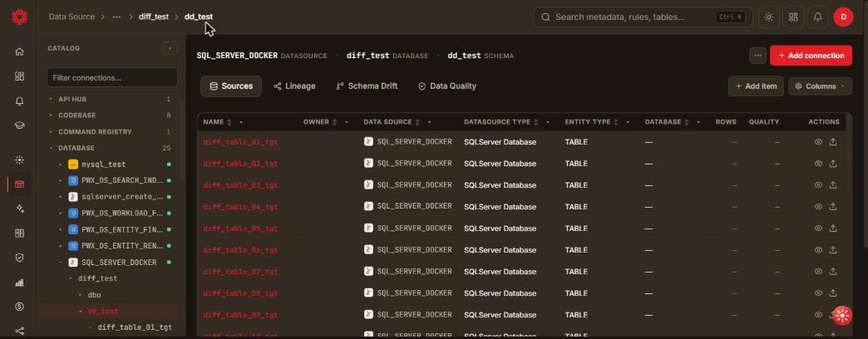View diff_table_03_tgt with eye icon

coord(818,185)
